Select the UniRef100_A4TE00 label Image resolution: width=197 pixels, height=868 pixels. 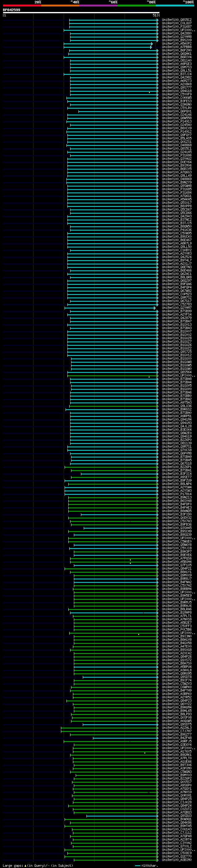176,646
